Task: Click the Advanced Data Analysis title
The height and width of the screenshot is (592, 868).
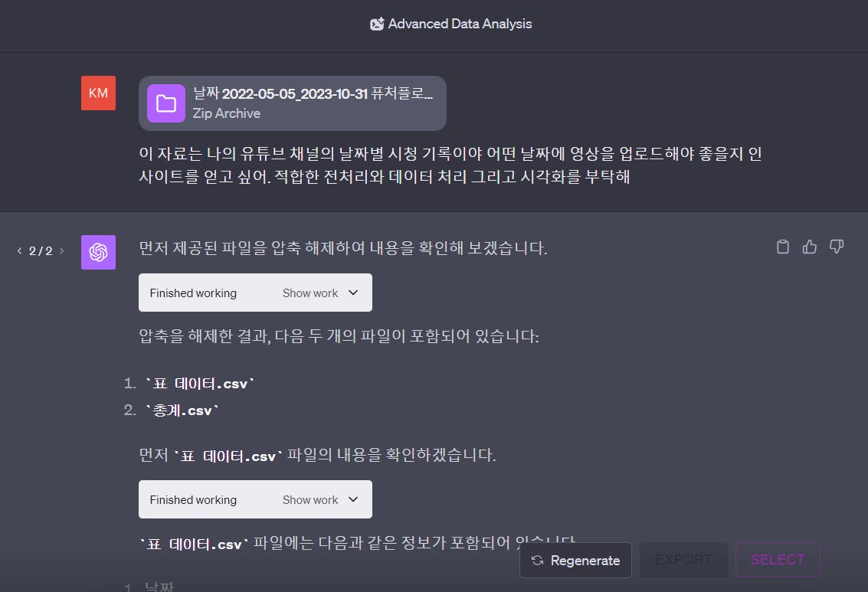Action: 460,24
